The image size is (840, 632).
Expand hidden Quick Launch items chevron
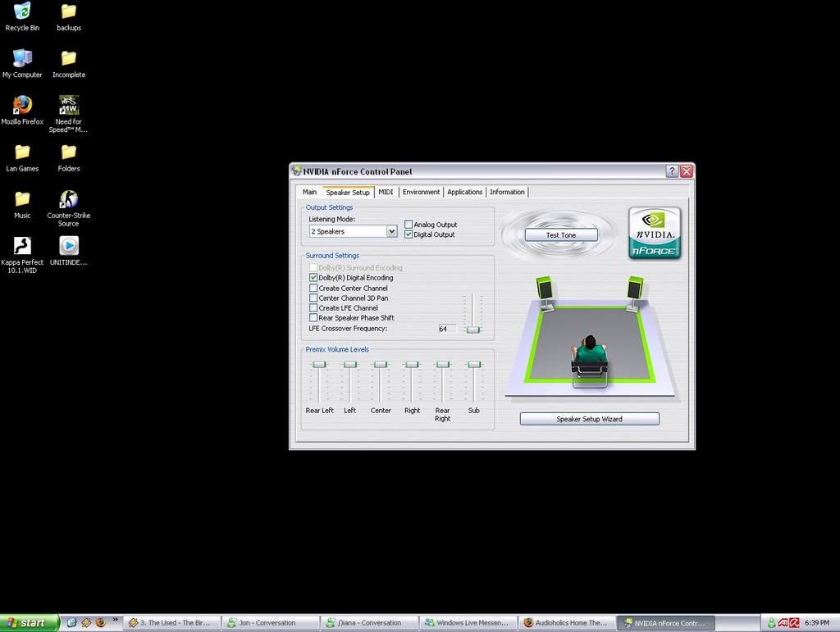tap(115, 620)
